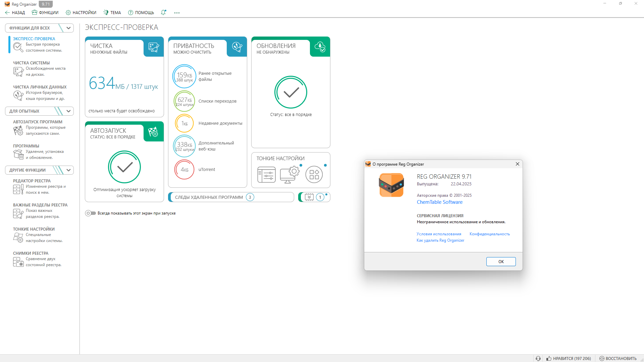
Task: Open the monitor-gear tweaks icon
Action: [x=289, y=175]
